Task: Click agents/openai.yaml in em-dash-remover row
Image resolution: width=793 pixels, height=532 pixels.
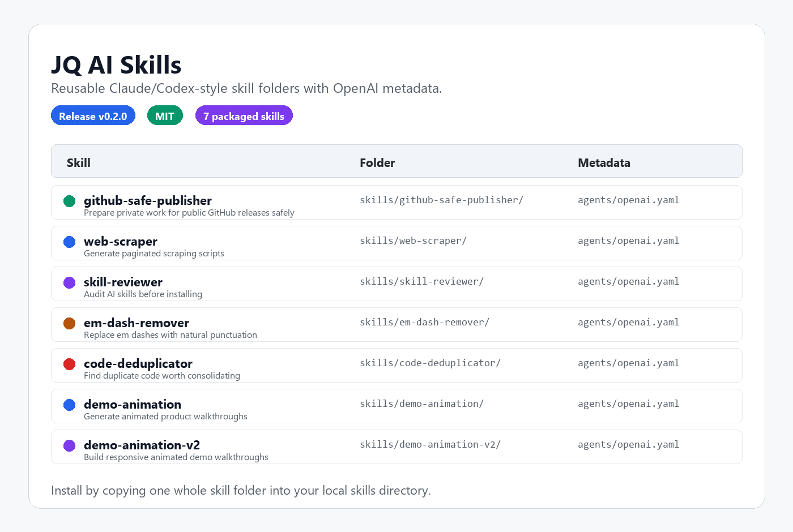Action: tap(628, 322)
